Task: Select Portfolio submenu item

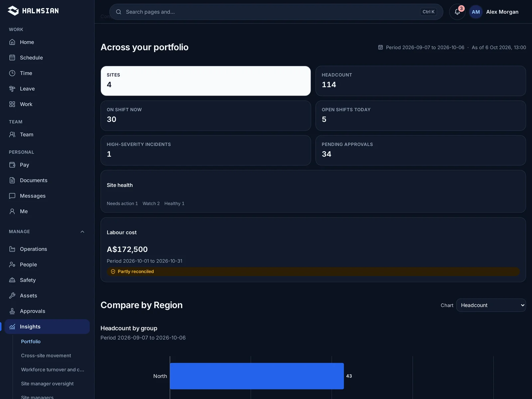Action: (x=31, y=341)
